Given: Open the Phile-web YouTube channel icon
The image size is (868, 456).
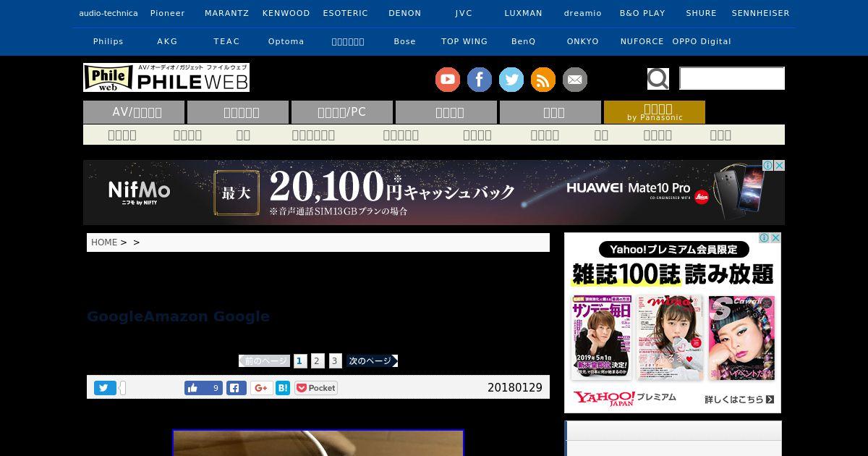Looking at the screenshot, I should point(448,80).
